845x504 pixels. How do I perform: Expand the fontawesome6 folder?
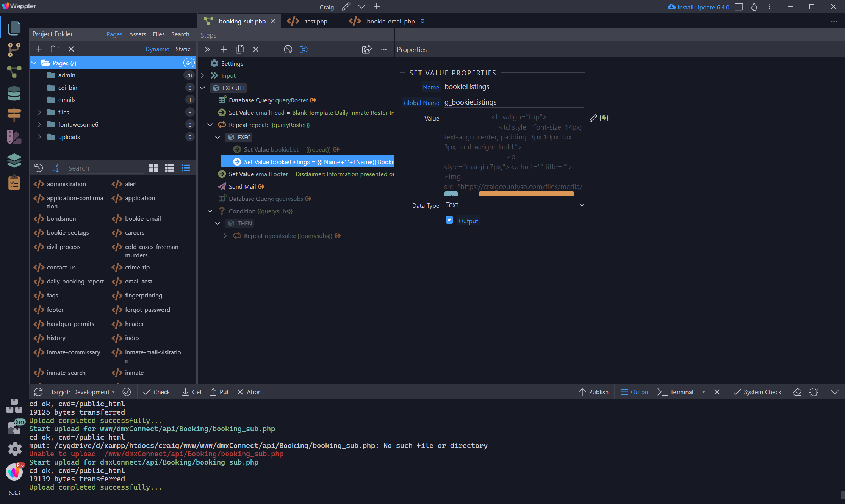tap(39, 124)
